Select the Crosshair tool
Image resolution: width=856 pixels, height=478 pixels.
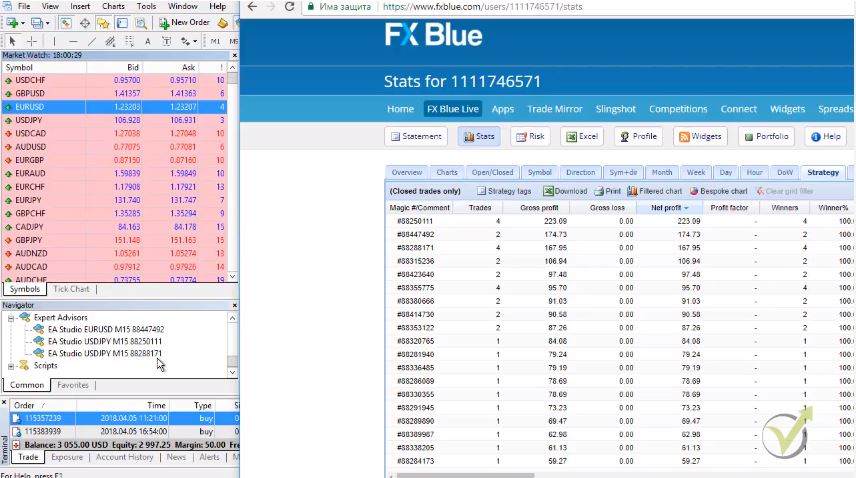[x=32, y=41]
